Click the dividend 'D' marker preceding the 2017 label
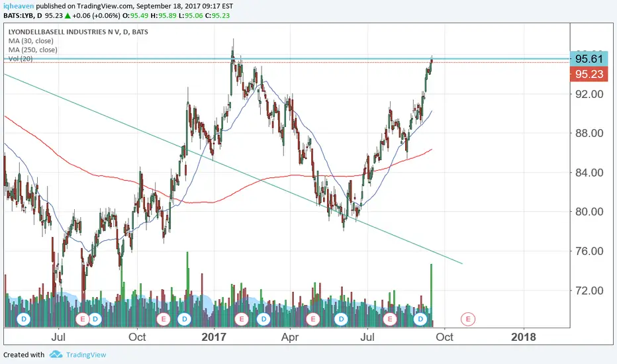Viewport: 617px width, 364px height. (x=184, y=319)
